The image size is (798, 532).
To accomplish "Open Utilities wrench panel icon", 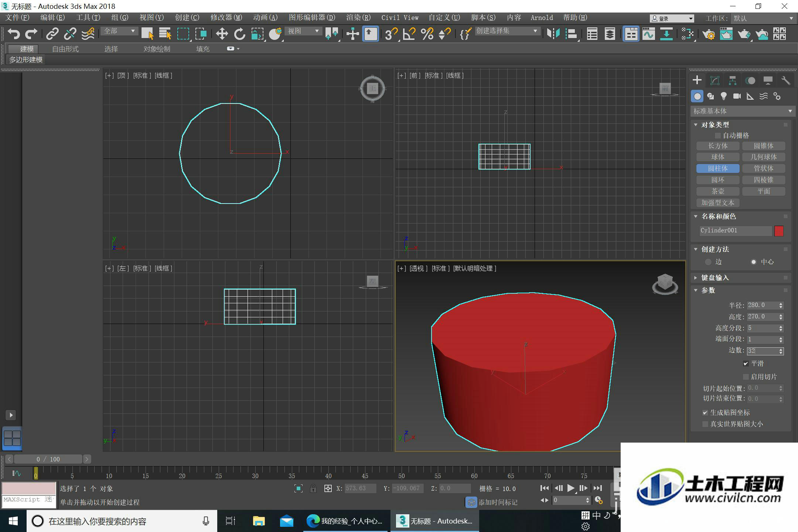I will click(786, 81).
